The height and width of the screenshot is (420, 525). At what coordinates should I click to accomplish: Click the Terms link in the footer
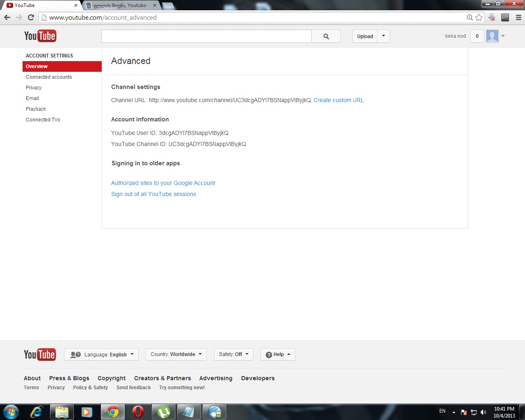pos(31,388)
